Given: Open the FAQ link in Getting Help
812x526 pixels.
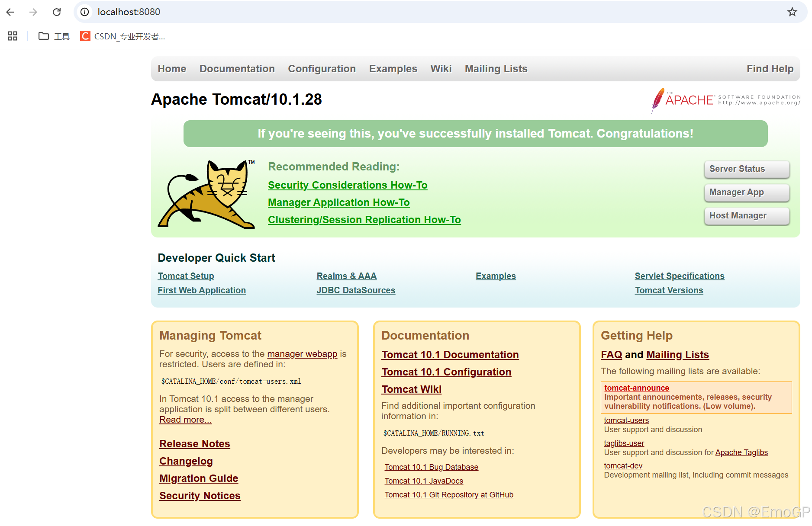Looking at the screenshot, I should 612,355.
